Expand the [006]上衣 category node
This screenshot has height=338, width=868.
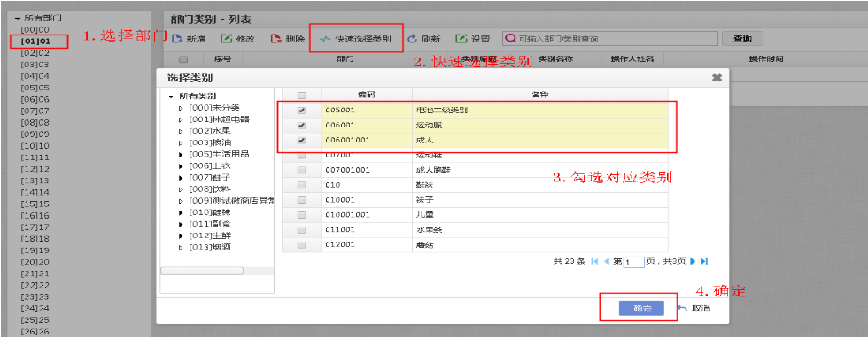pos(181,166)
